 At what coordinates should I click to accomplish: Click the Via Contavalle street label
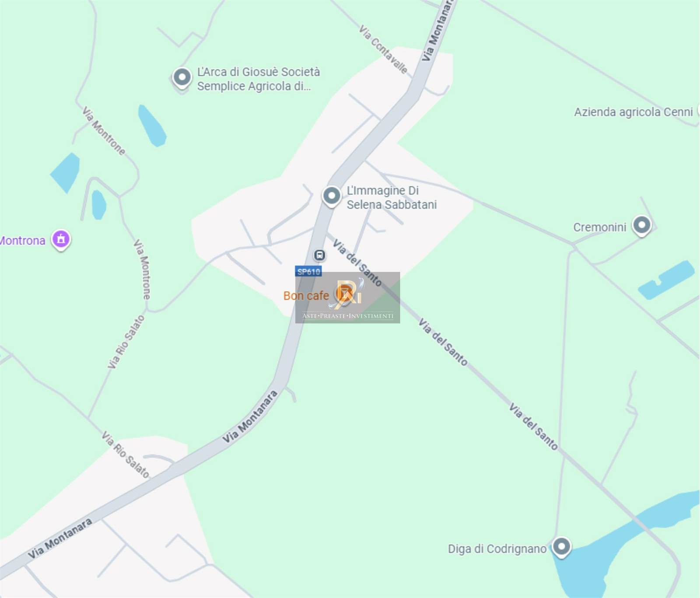(x=383, y=49)
